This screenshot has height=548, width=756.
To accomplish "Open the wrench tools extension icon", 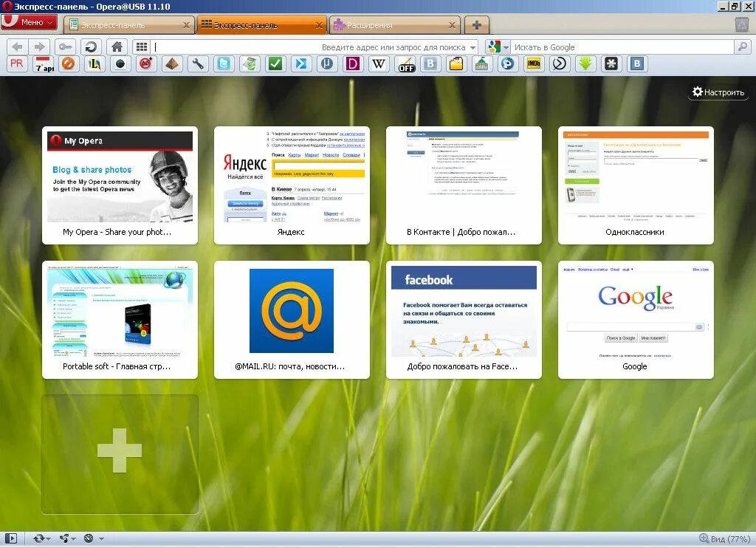I will (x=198, y=64).
